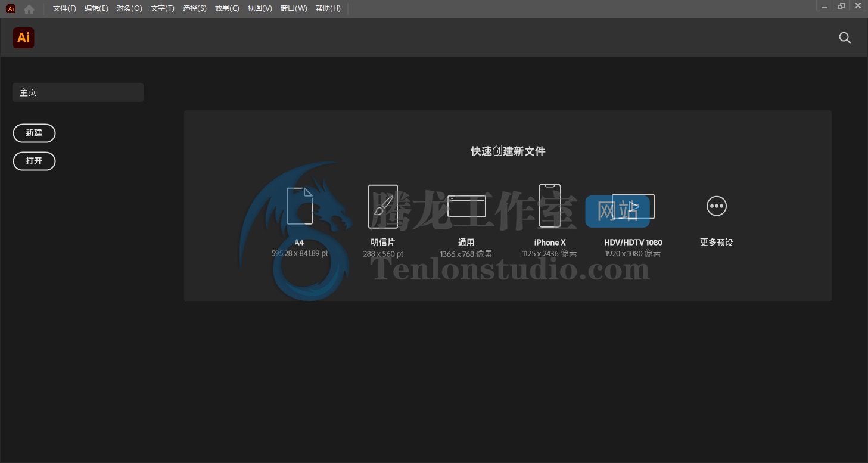Select the 主页 tab in the sidebar
Viewport: 868px width, 463px height.
(78, 92)
